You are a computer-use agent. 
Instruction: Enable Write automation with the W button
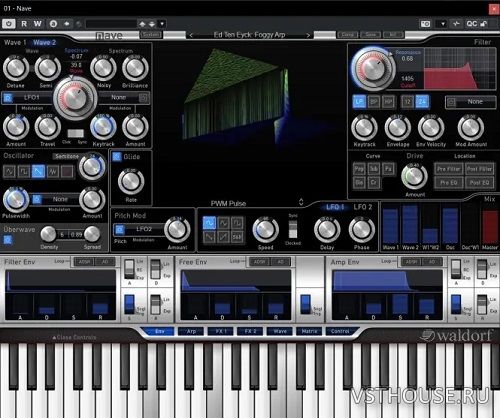point(37,24)
